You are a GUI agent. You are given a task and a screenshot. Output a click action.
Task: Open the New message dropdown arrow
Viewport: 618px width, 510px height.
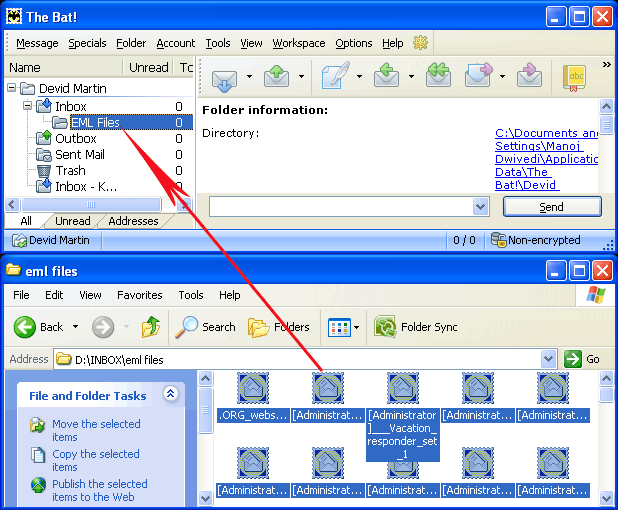tap(359, 76)
